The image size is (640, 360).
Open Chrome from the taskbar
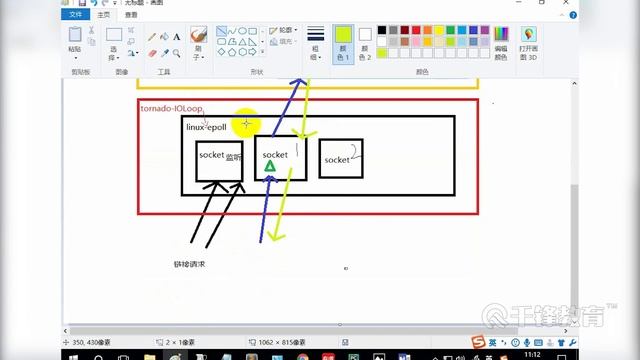click(303, 357)
